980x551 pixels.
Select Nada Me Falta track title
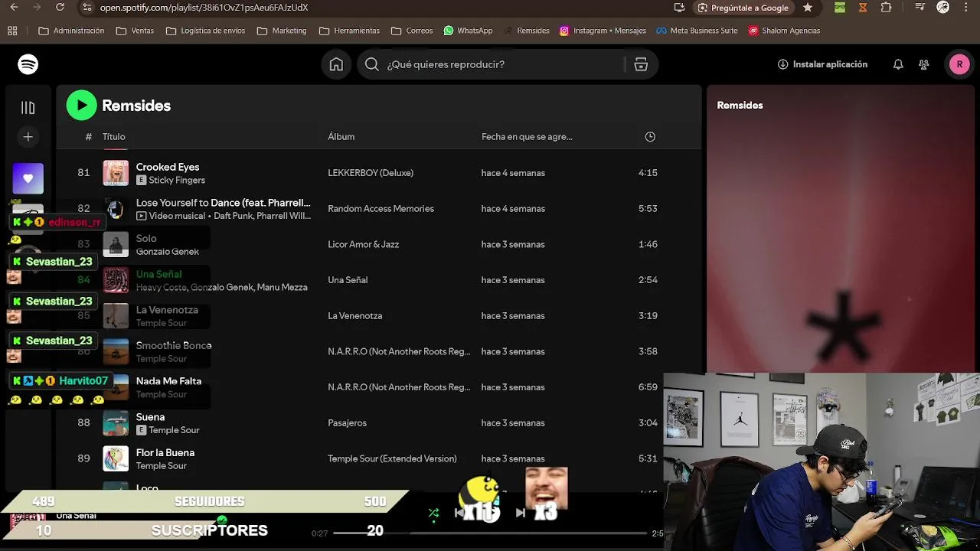168,381
